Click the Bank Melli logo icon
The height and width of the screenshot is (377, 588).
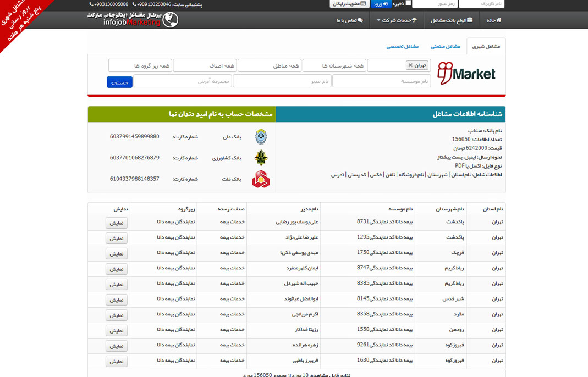coord(261,137)
